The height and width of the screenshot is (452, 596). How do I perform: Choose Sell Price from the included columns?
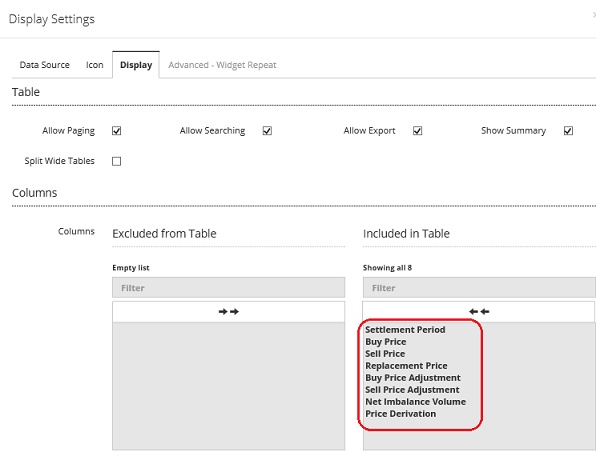(x=385, y=354)
